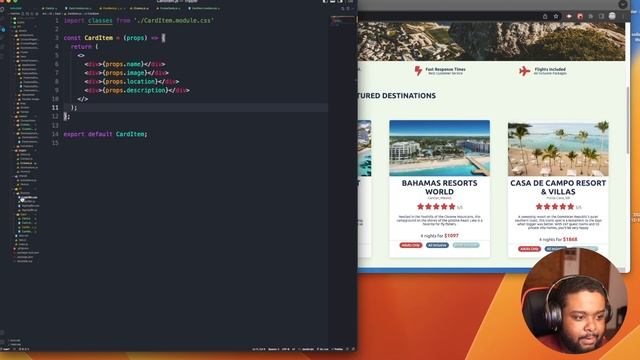Open the Bahamas Resorts World photo

pyautogui.click(x=439, y=148)
